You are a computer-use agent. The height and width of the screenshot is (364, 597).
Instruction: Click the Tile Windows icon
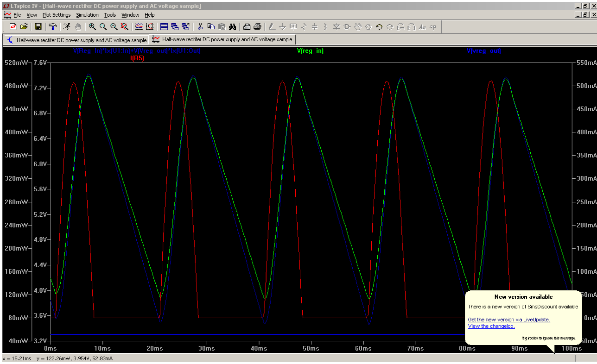point(164,27)
